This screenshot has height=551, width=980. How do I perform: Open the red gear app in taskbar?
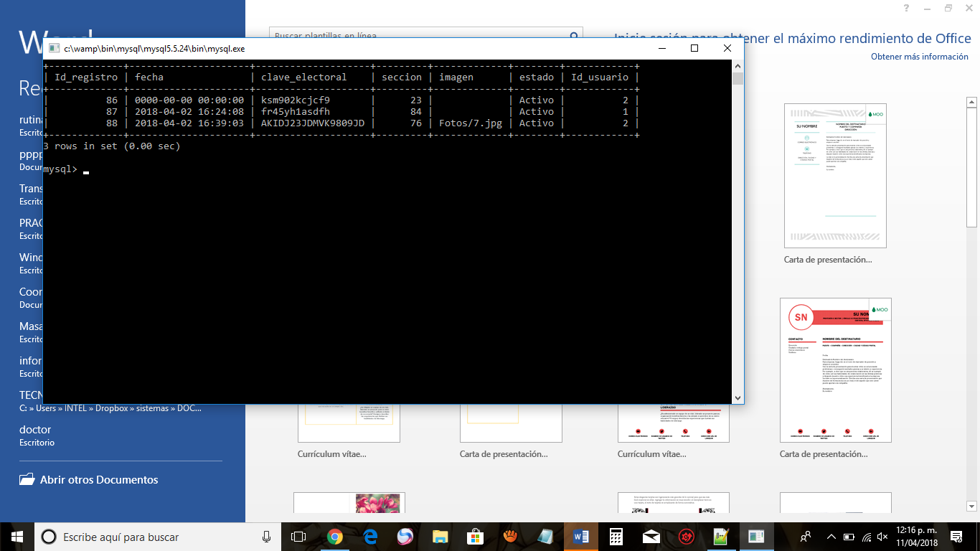click(686, 537)
